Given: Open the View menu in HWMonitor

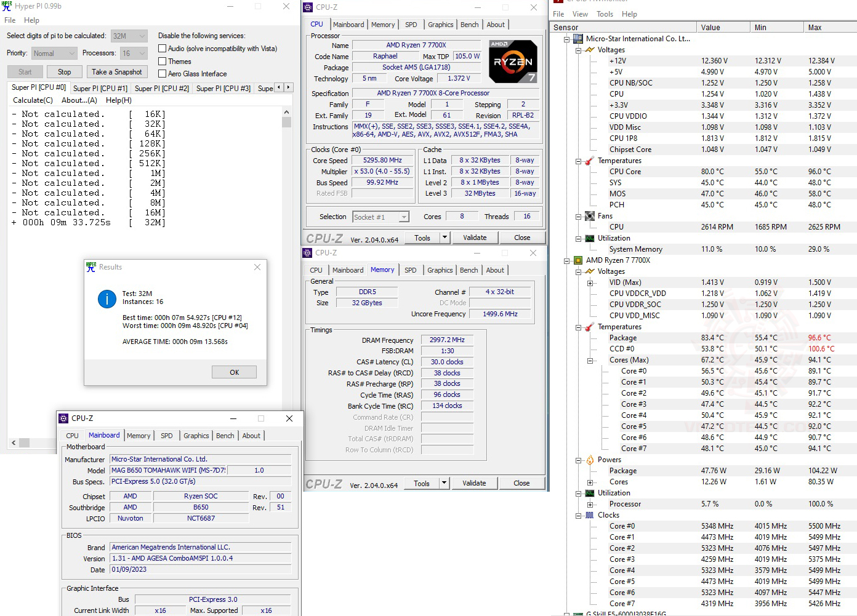Looking at the screenshot, I should pyautogui.click(x=579, y=14).
